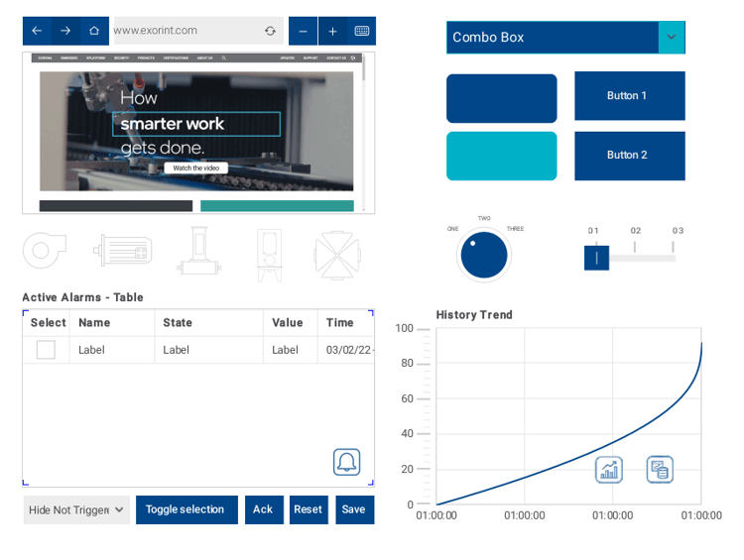Click the blue slider handle at 01

click(x=596, y=258)
